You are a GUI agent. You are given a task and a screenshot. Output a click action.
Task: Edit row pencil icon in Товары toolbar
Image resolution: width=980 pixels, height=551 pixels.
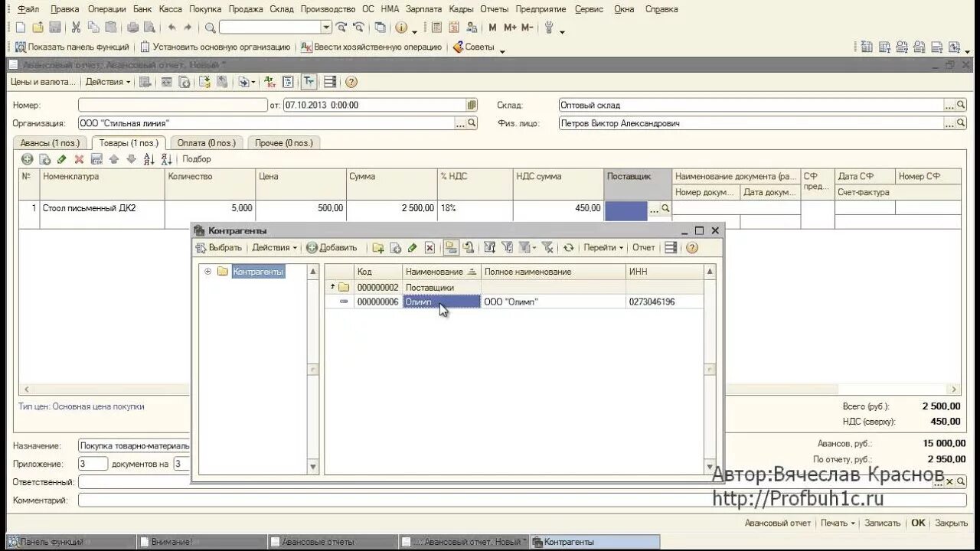[62, 159]
